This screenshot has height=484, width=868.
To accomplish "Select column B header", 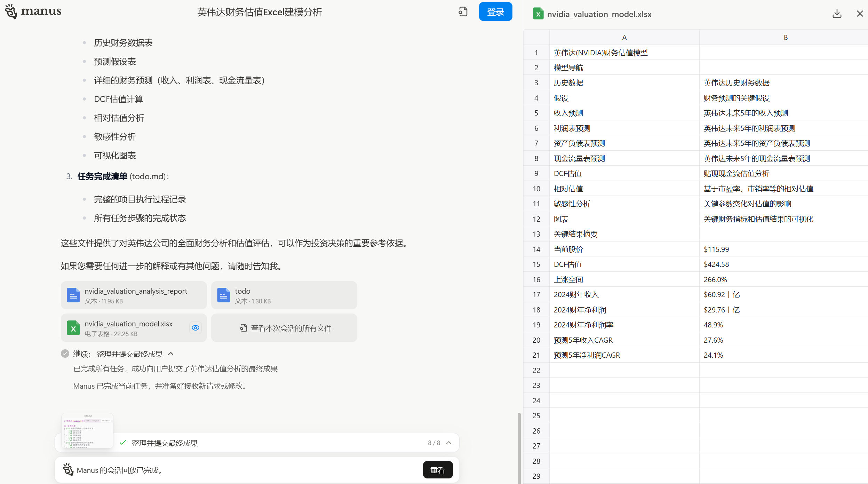I will coord(786,38).
